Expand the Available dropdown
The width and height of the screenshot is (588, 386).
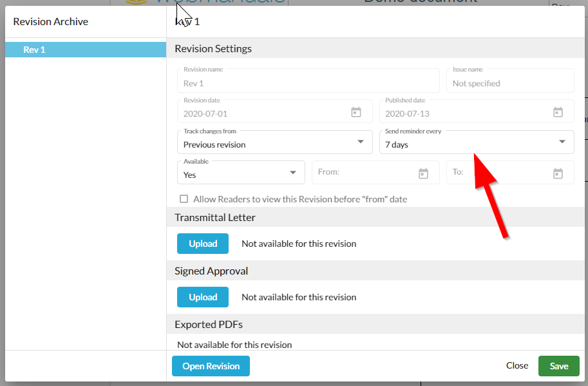click(x=241, y=173)
